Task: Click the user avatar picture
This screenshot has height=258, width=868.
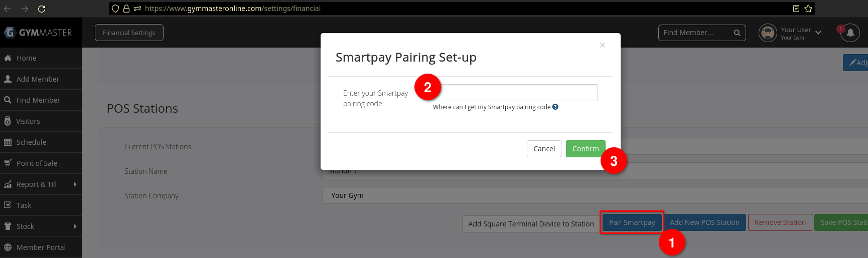Action: point(768,33)
